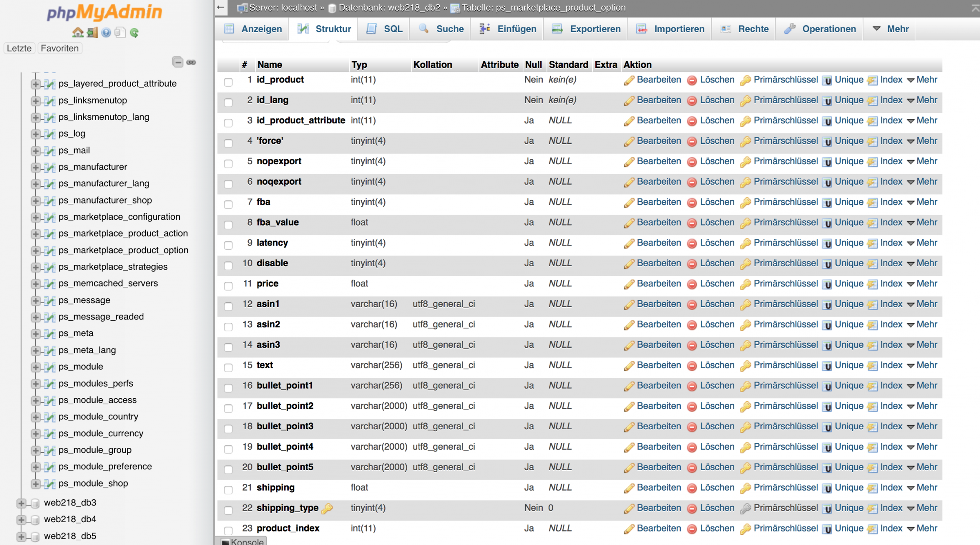Click the home icon under phpMyAdmin logo
The width and height of the screenshot is (980, 545).
coord(78,33)
